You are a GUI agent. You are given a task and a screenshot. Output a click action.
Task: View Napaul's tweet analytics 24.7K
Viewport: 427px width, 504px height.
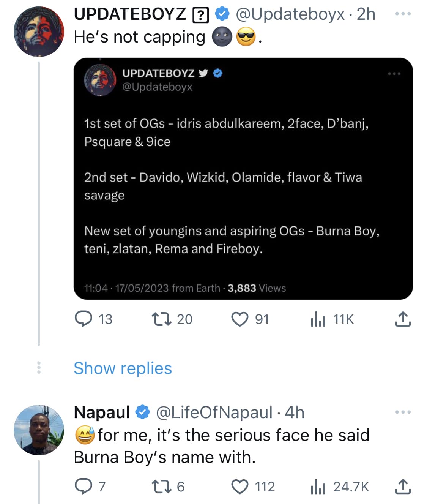318,487
